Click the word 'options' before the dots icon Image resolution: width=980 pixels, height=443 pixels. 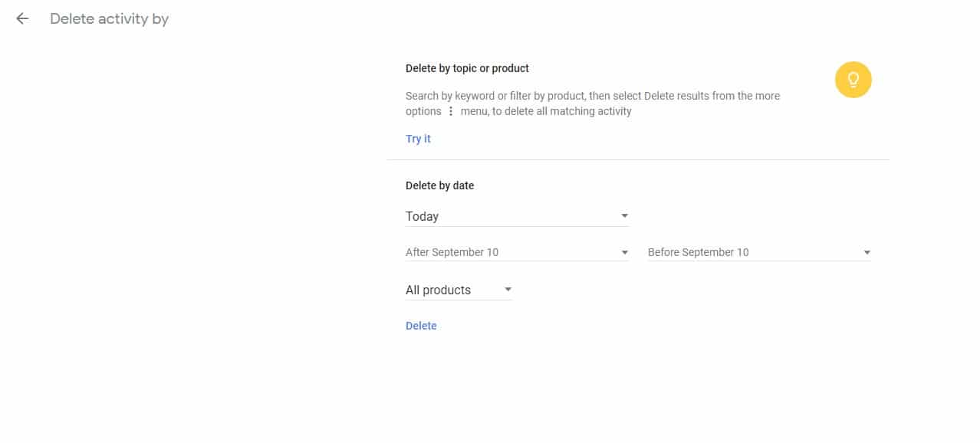pyautogui.click(x=423, y=111)
